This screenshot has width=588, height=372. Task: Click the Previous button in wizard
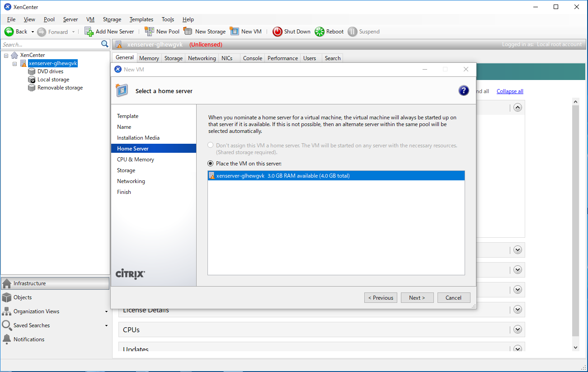(381, 297)
